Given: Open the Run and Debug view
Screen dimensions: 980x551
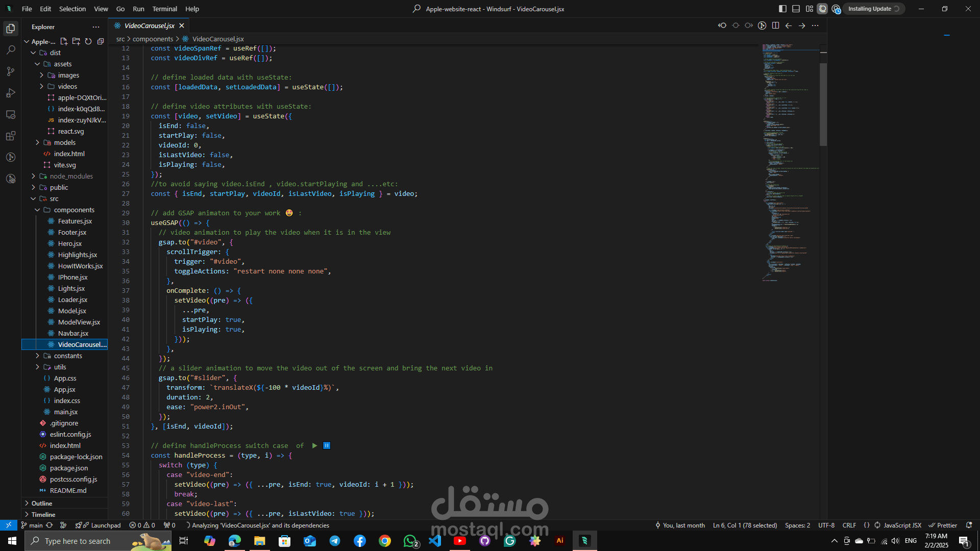Looking at the screenshot, I should [x=11, y=93].
